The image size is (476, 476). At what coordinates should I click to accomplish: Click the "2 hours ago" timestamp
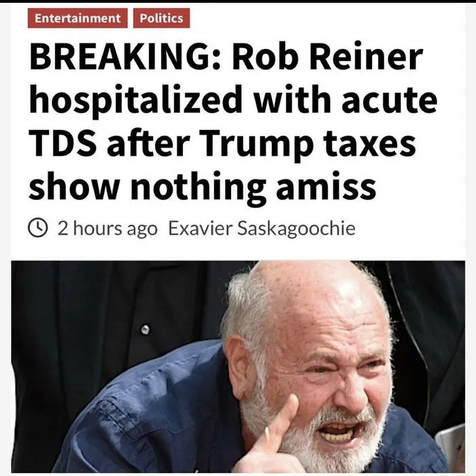pyautogui.click(x=107, y=228)
